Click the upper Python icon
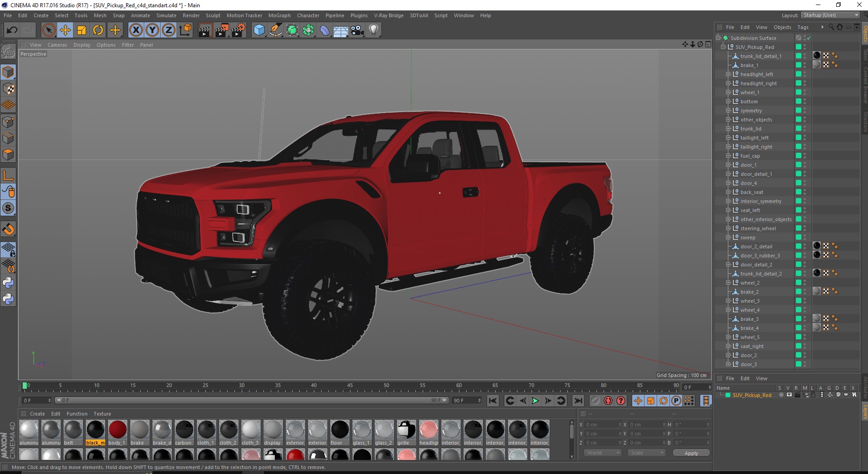The height and width of the screenshot is (474, 868). pos(8,283)
